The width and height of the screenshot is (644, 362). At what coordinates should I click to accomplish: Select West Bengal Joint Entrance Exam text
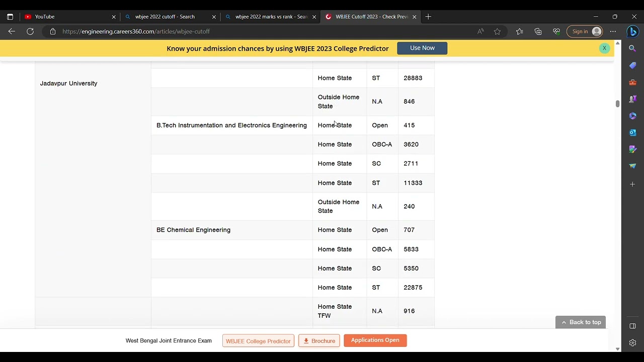click(x=169, y=341)
